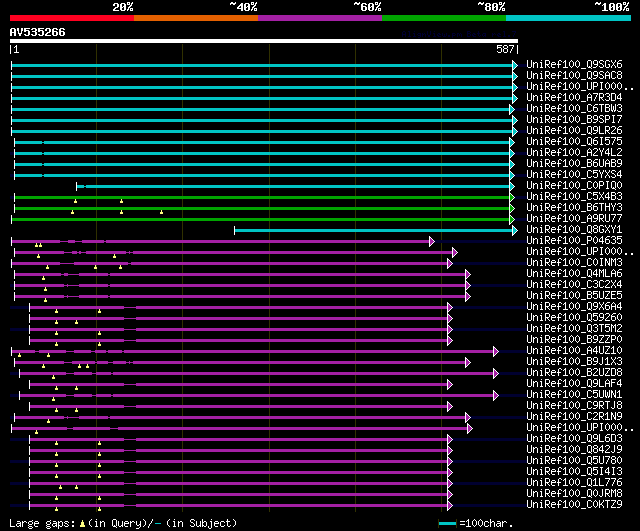Open hit UniRef100_C2R1N9
The image size is (640, 531).
coord(574,417)
